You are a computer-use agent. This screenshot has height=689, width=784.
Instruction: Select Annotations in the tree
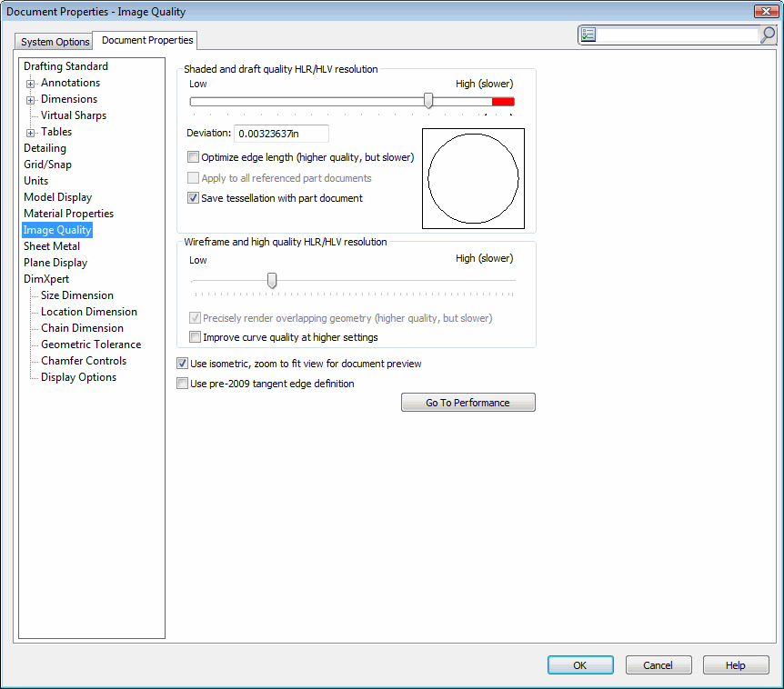pyautogui.click(x=71, y=83)
